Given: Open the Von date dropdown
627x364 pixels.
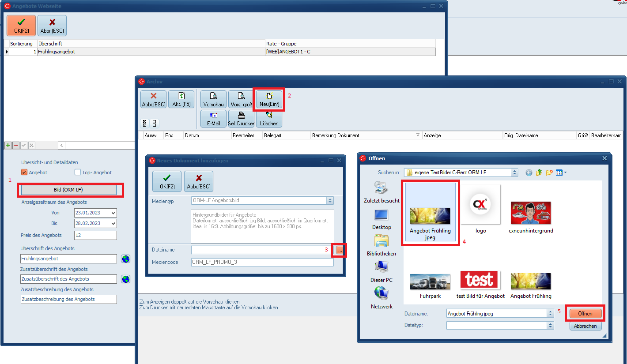Looking at the screenshot, I should [x=113, y=213].
